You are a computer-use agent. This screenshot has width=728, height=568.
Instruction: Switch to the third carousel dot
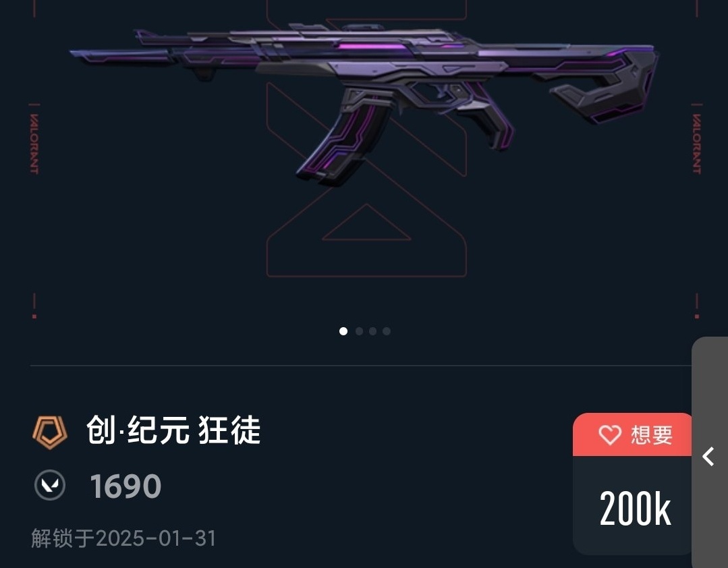(373, 331)
